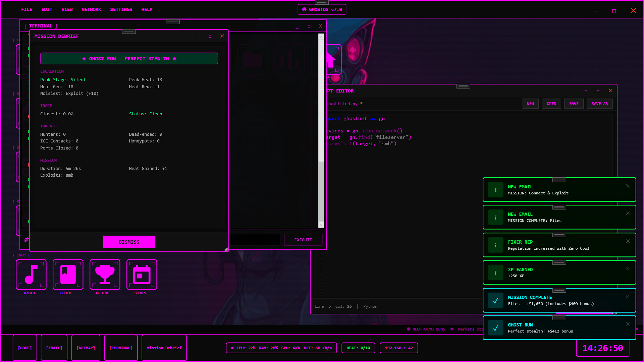Select Mission Debrief in the taskbar
The image size is (644, 362).
[x=164, y=348]
